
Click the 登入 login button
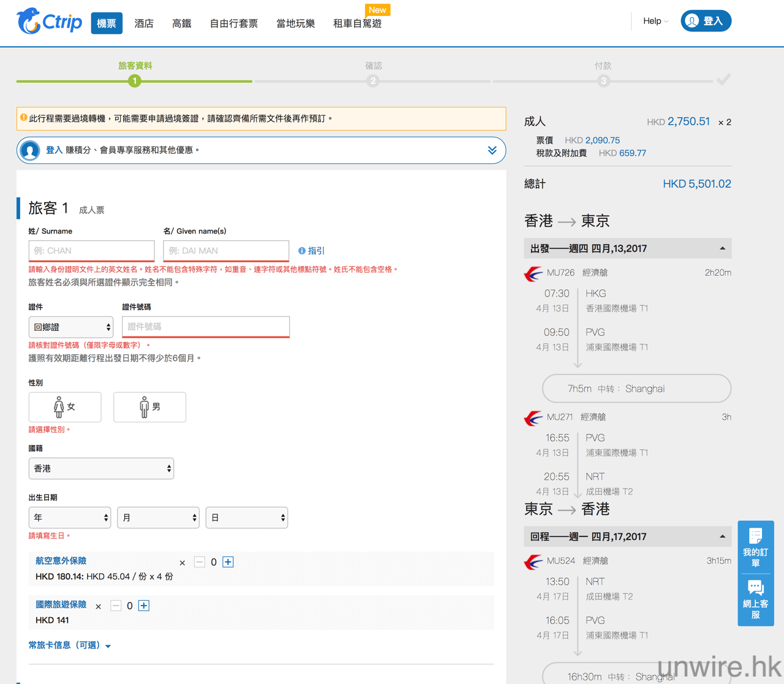(706, 21)
